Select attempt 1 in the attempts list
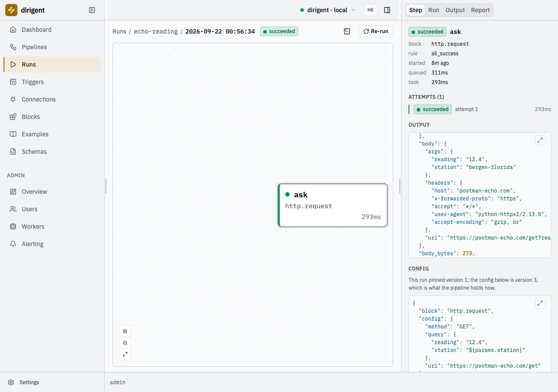Image resolution: width=558 pixels, height=392 pixels. (480, 109)
